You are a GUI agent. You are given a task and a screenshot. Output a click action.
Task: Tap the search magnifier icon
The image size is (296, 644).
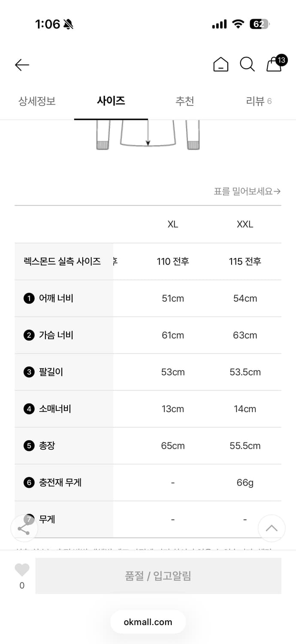coord(247,65)
